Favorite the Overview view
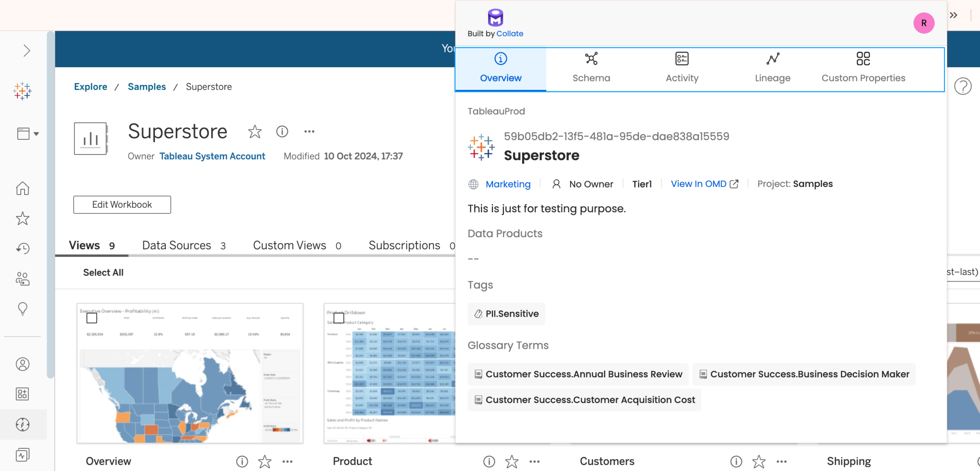The width and height of the screenshot is (980, 471). click(x=265, y=462)
